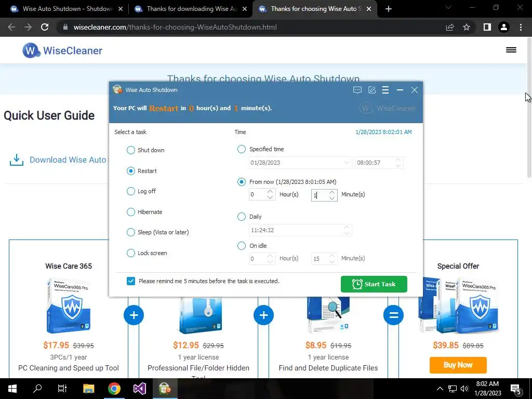Viewport: 532px width, 399px height.
Task: Expand the 01/28/2023 date dropdown
Action: pyautogui.click(x=346, y=163)
